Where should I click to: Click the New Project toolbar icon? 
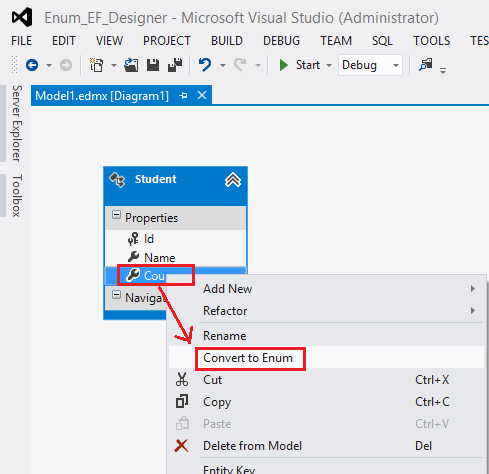pos(97,65)
